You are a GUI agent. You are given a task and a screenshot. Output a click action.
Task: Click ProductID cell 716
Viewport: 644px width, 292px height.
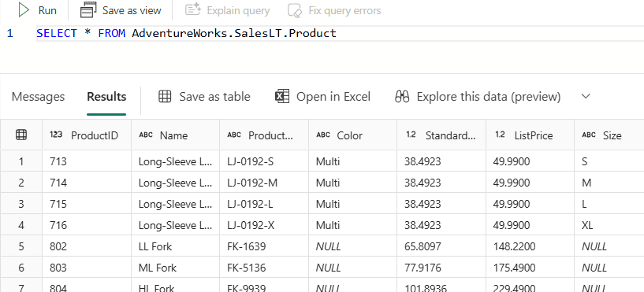point(87,225)
